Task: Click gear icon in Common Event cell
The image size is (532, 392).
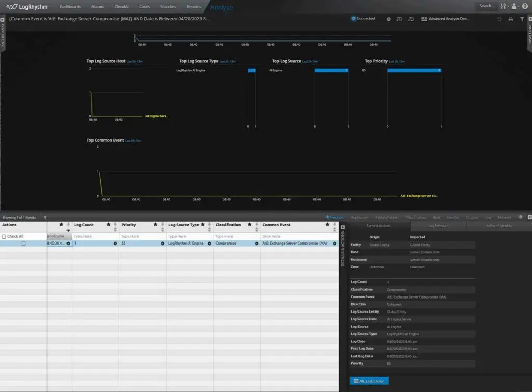Action: pyautogui.click(x=334, y=244)
